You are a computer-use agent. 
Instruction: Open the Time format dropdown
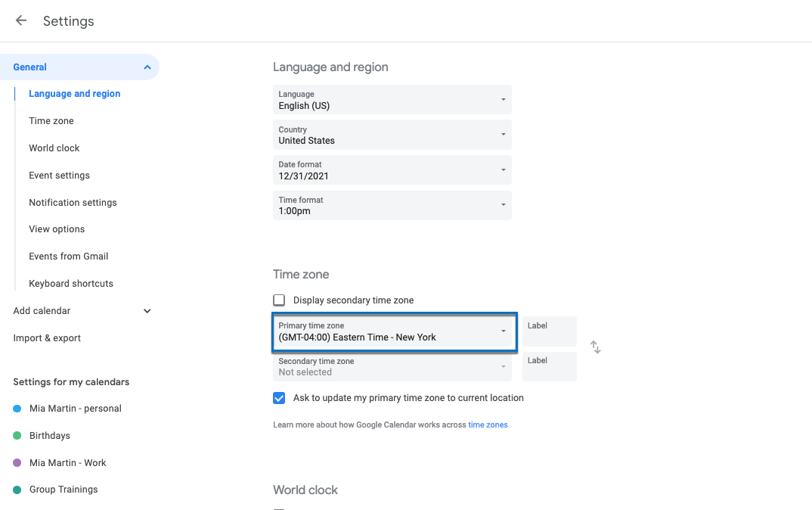(392, 206)
